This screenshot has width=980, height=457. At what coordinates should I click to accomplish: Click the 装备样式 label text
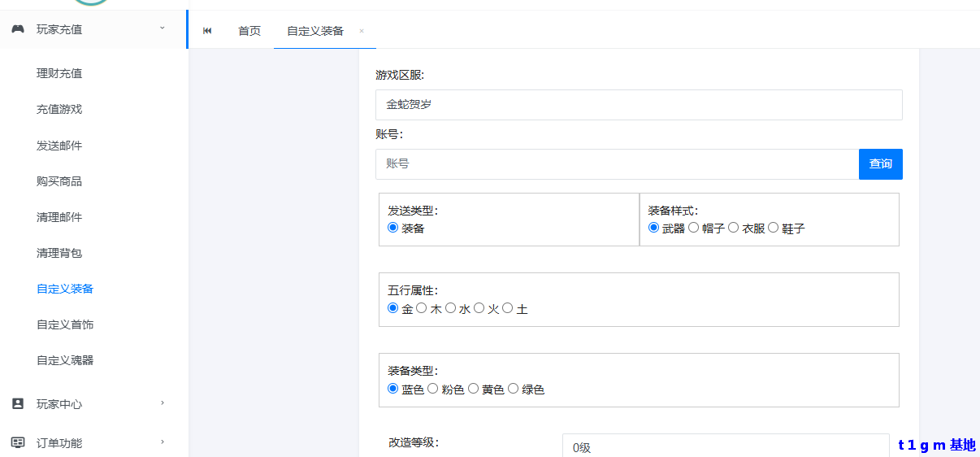pos(673,211)
